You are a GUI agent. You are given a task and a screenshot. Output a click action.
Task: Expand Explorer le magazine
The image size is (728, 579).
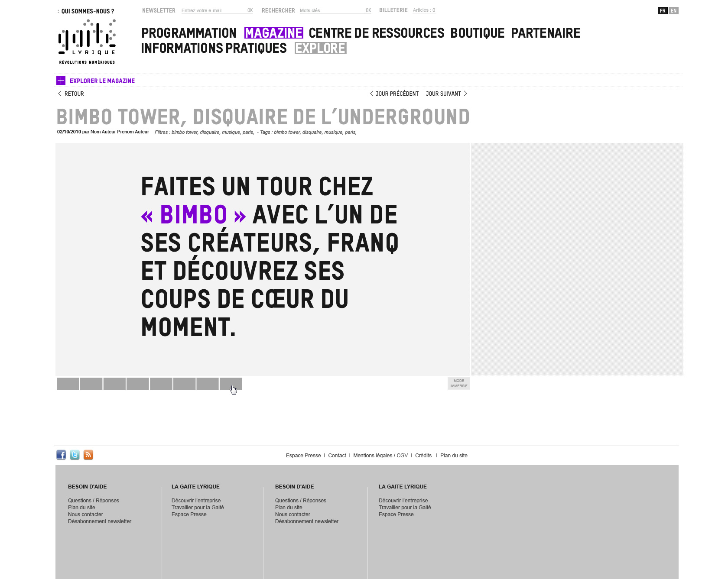(102, 81)
